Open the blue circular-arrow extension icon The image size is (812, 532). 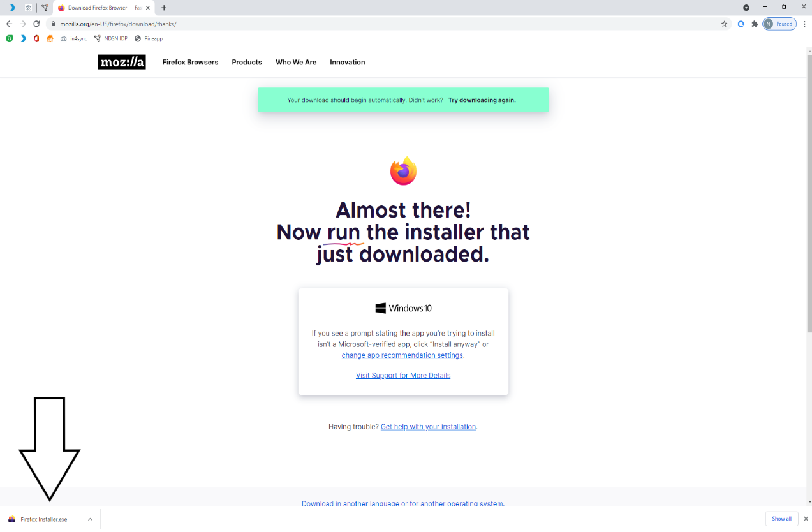pos(741,24)
